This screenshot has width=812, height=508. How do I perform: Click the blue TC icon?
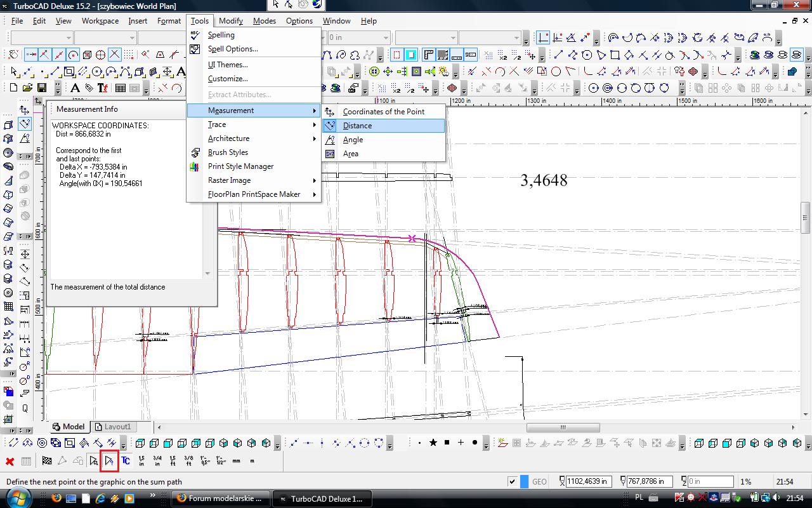pos(126,461)
